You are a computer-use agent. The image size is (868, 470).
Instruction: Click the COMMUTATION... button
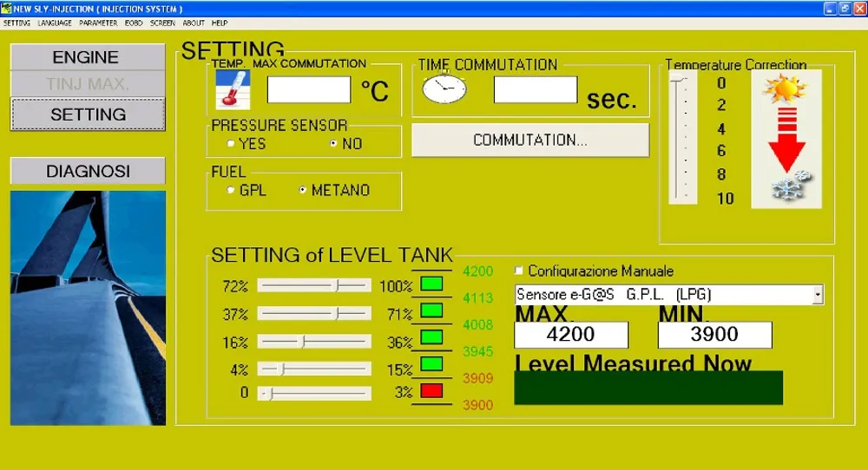530,140
